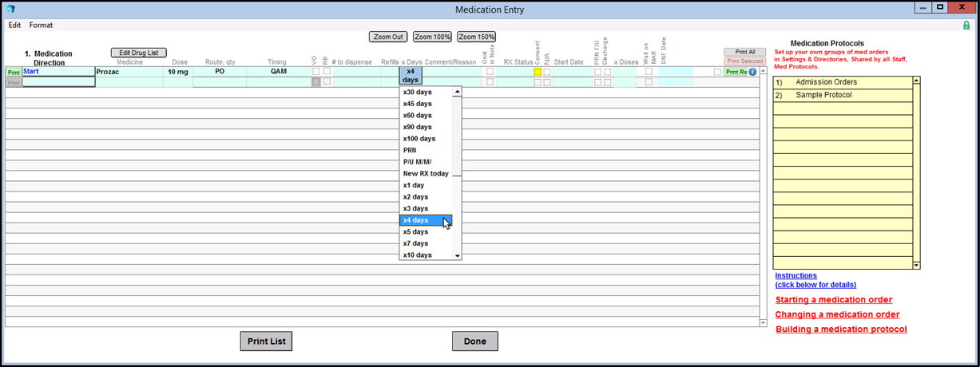Click the app icon in the title bar
This screenshot has height=367, width=980.
click(x=10, y=9)
